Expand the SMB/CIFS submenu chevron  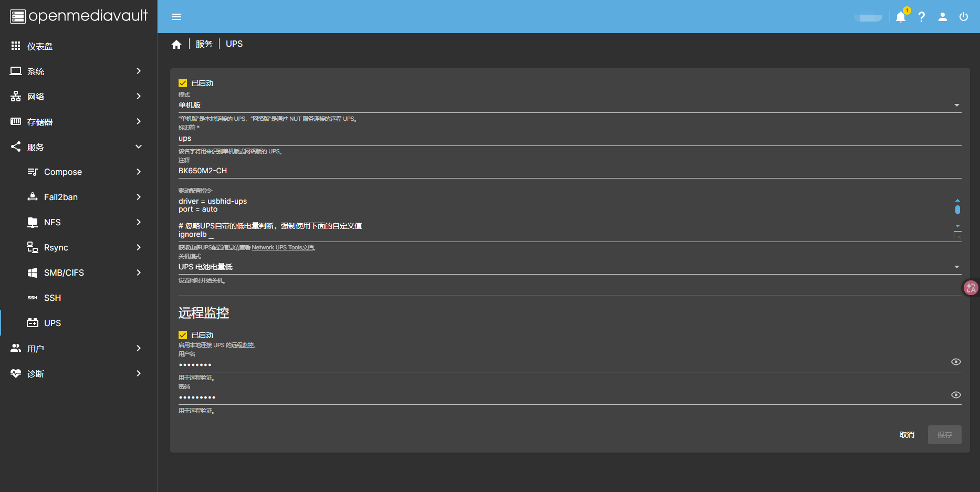(139, 273)
